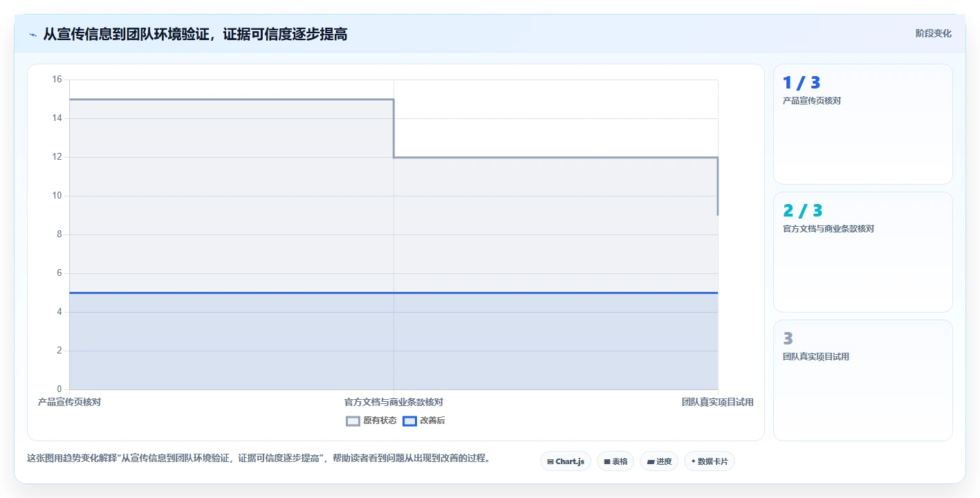
Task: Toggle the 原有状态 legend swatch
Action: click(x=353, y=421)
